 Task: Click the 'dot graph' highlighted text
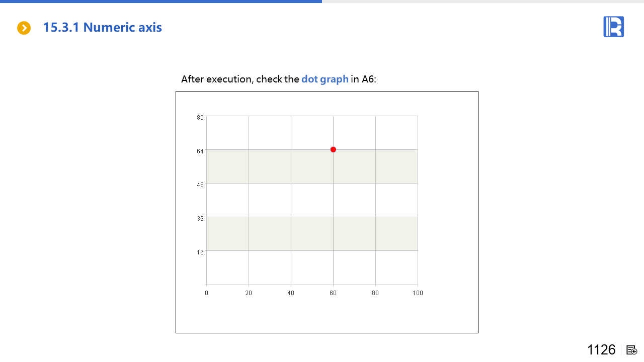point(325,79)
